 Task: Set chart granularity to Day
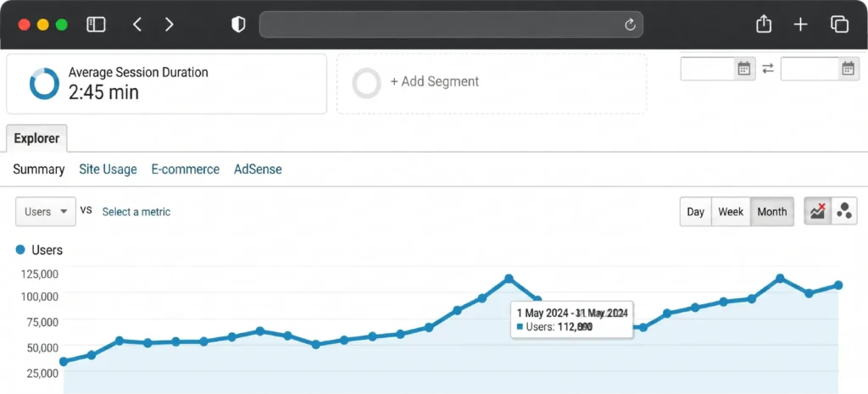coord(695,211)
